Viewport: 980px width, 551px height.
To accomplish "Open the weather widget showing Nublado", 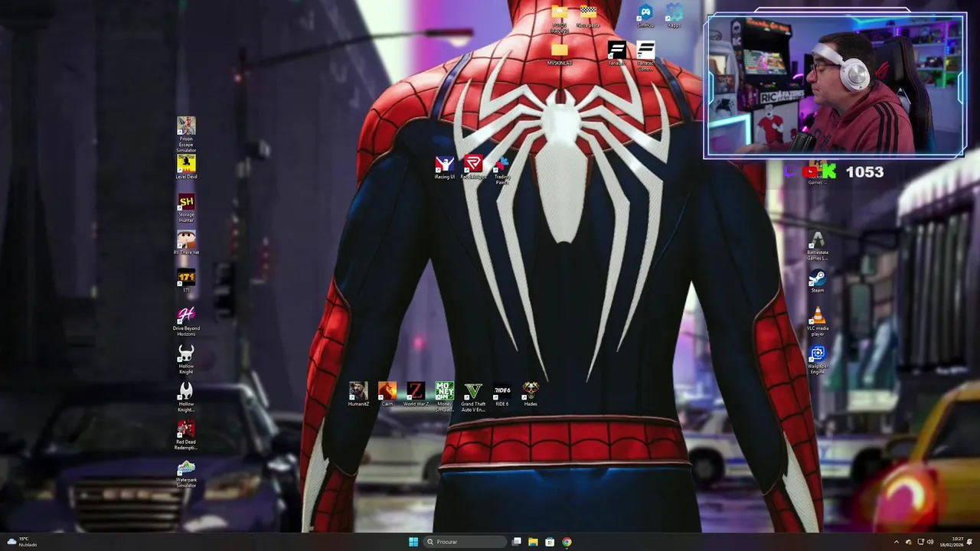I will click(21, 542).
